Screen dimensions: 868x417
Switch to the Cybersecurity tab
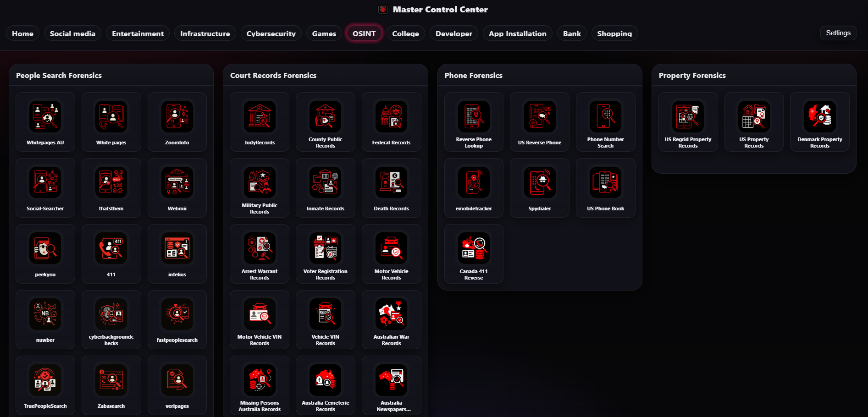[x=271, y=33]
